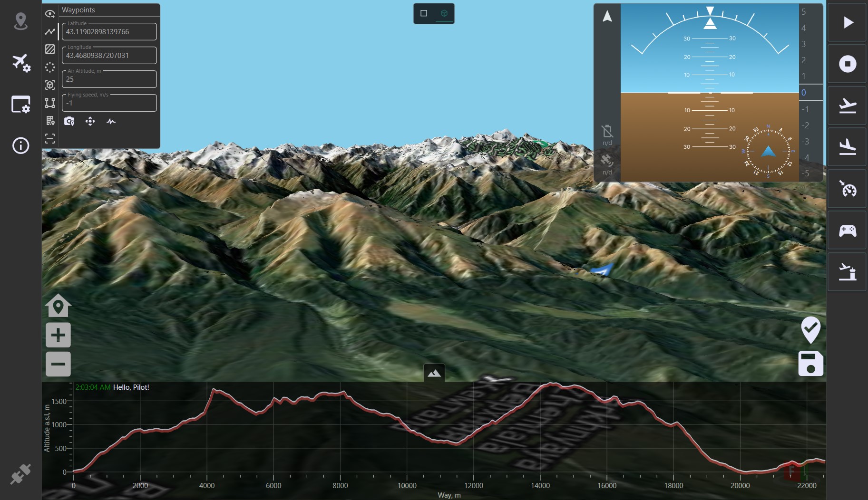Viewport: 868px width, 500px height.
Task: Click the Air Altitude input field
Action: tap(109, 79)
